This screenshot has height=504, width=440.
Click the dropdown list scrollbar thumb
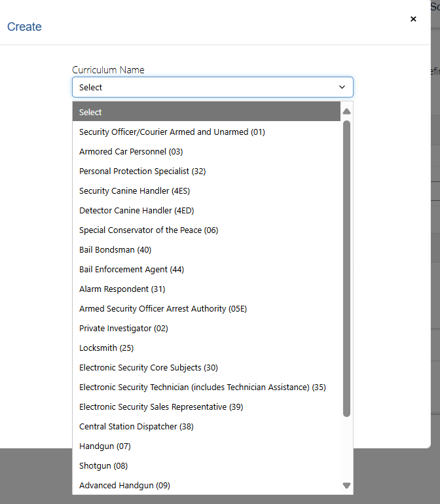point(346,268)
